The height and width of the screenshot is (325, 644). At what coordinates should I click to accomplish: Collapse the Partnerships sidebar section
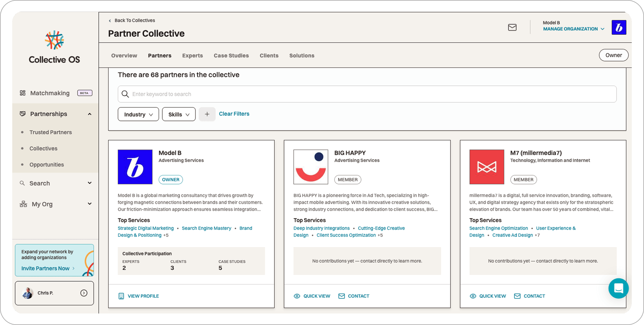coord(89,114)
